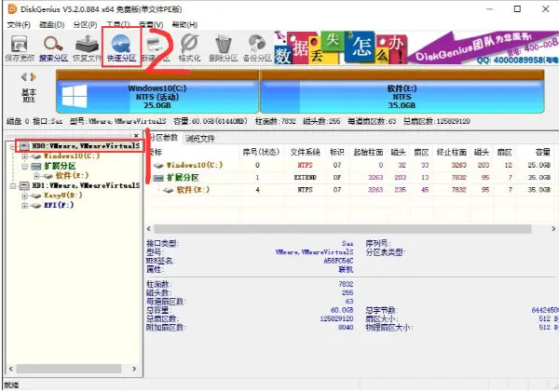Image resolution: width=559 pixels, height=392 pixels.
Task: Select HD0:VMware,VMwareVirtualS in tree
Action: (x=86, y=146)
